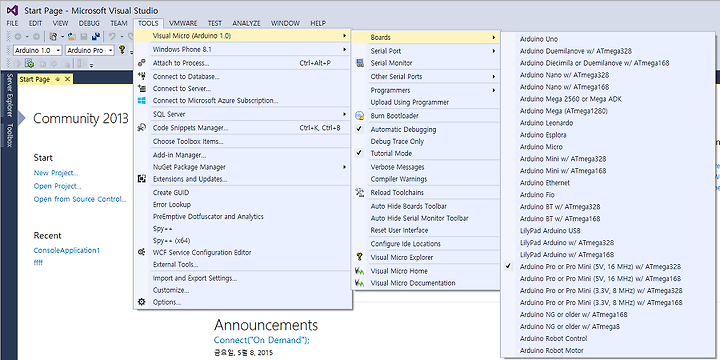Open the ConsoleApplication1 recent project
The width and height of the screenshot is (720, 360).
coord(67,251)
